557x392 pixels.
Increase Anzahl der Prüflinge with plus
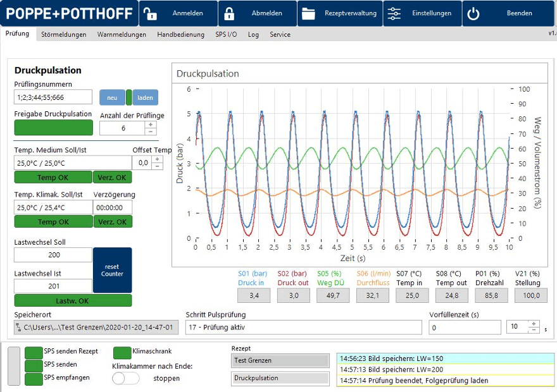click(151, 125)
